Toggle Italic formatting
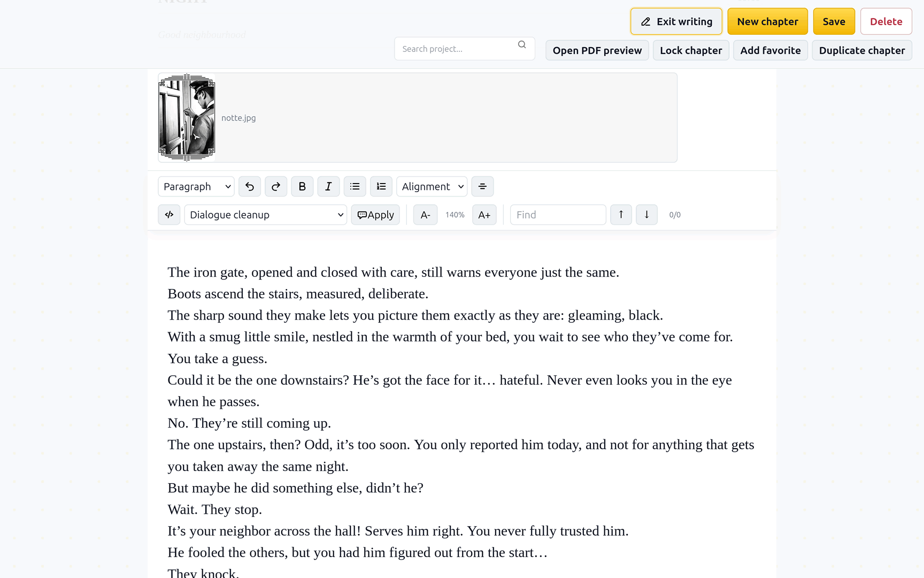This screenshot has height=578, width=924. tap(328, 186)
